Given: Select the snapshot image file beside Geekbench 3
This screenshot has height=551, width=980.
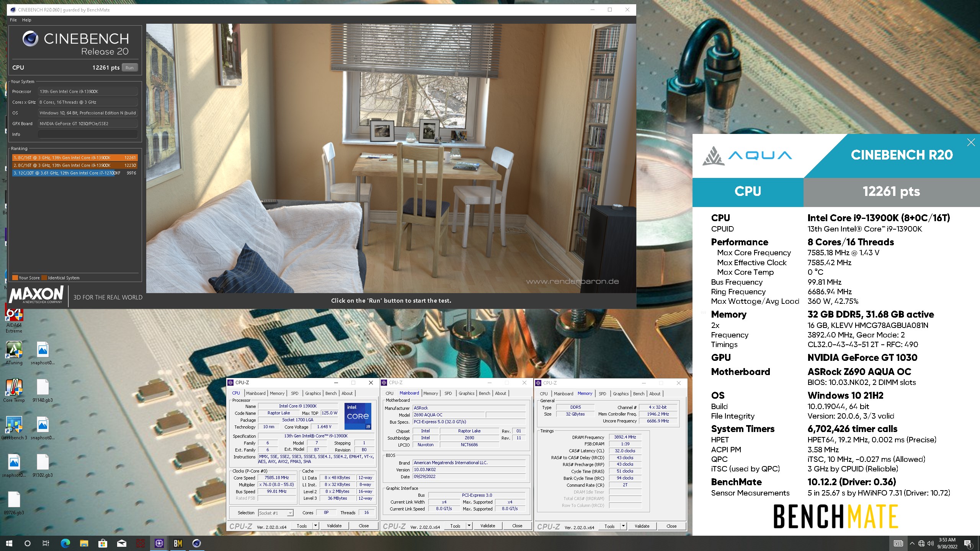Looking at the screenshot, I should [x=42, y=428].
